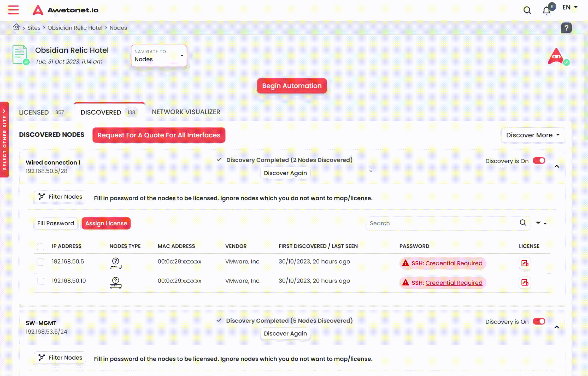
Task: Expand the Navigate To dropdown
Action: click(x=182, y=55)
